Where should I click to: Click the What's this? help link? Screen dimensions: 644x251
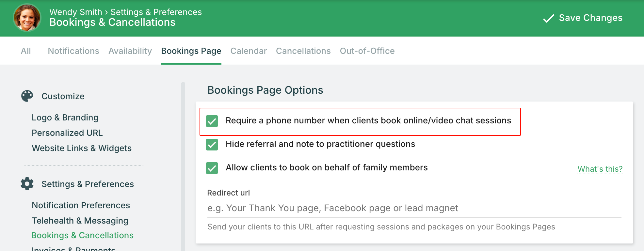[600, 169]
